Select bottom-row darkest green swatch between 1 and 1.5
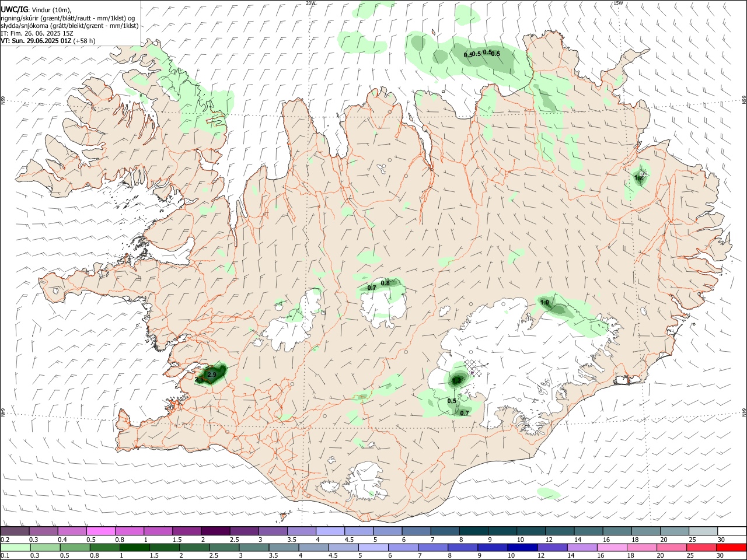Screen dimensions: 747x560 (134, 547)
